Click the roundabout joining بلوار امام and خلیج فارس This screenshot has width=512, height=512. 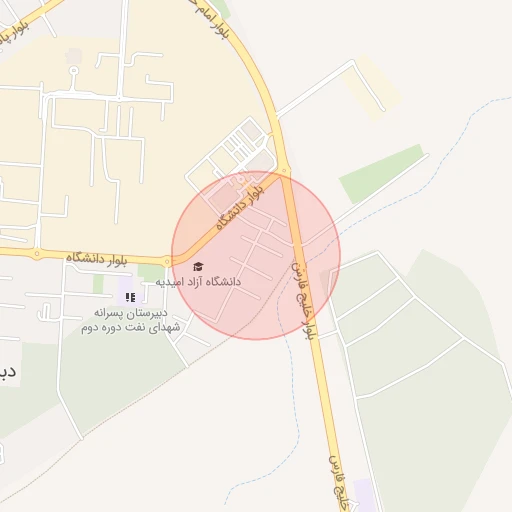[x=284, y=171]
